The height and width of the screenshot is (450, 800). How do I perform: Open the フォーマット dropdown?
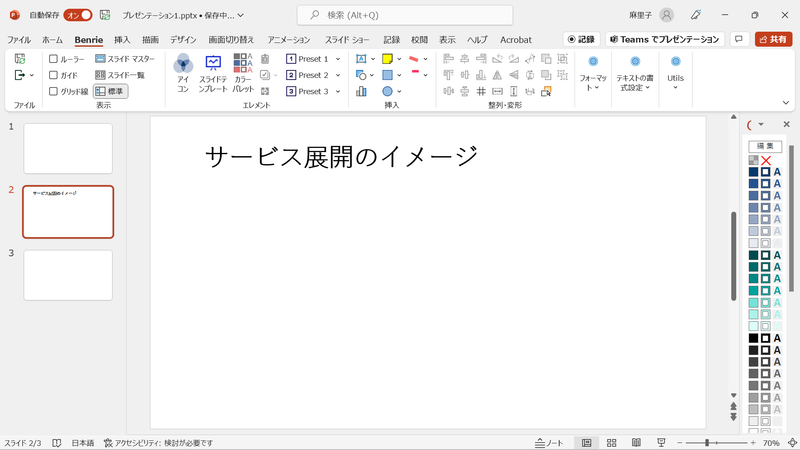pyautogui.click(x=593, y=73)
